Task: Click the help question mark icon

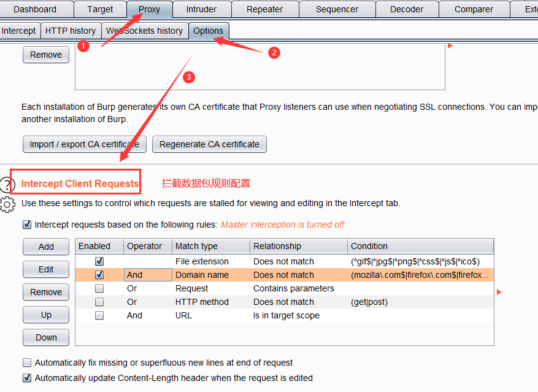Action: pyautogui.click(x=6, y=185)
